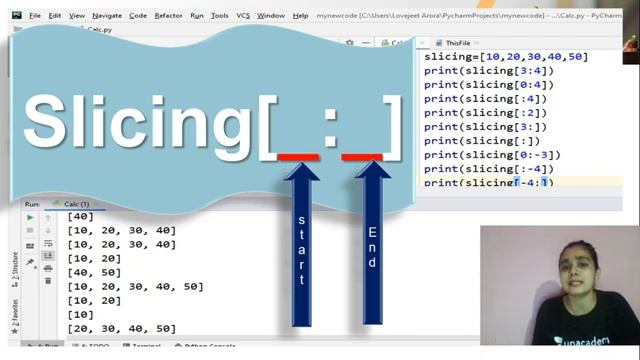Open the Tools menu

(220, 16)
